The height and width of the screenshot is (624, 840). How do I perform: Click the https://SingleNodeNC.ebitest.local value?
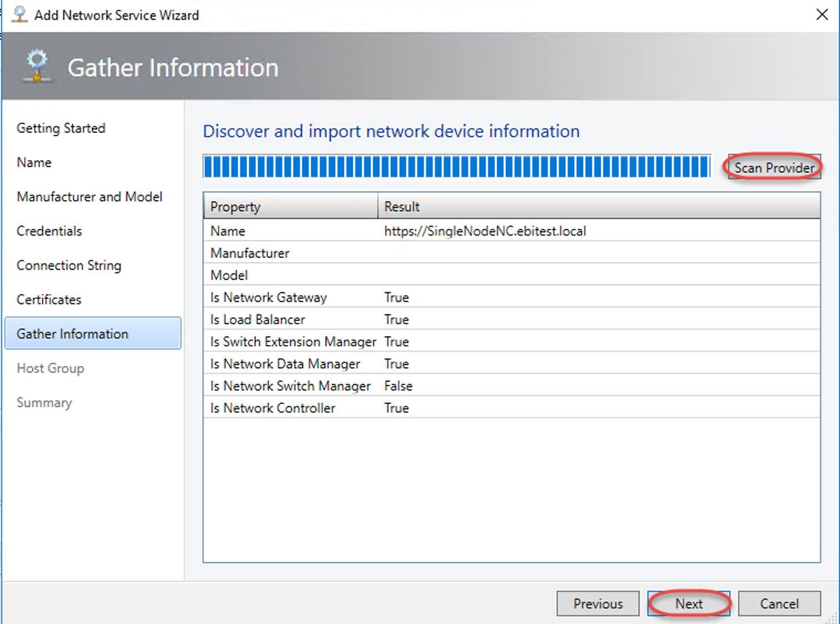(x=485, y=231)
